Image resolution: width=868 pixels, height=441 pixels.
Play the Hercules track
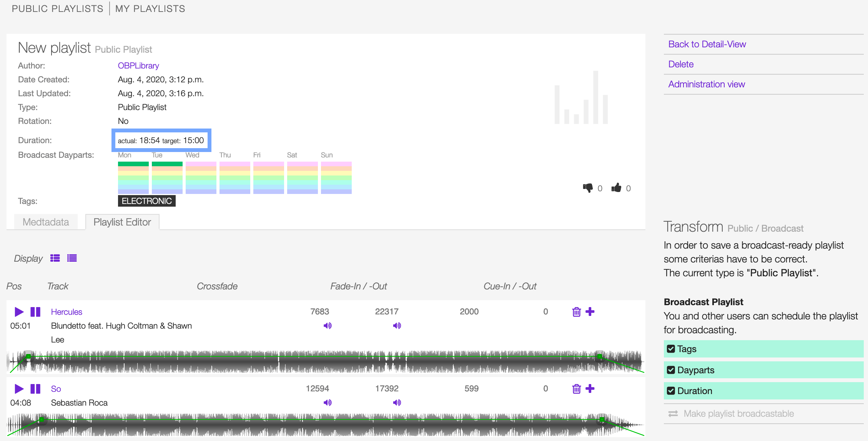click(19, 312)
